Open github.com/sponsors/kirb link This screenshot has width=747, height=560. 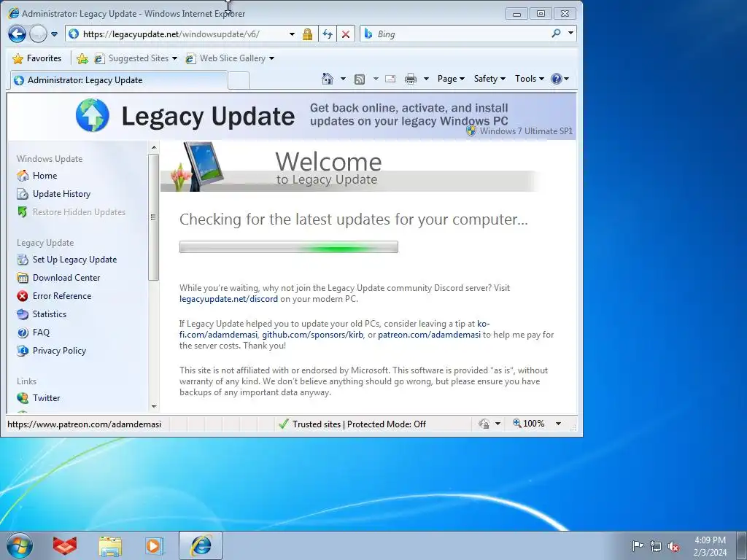point(312,335)
